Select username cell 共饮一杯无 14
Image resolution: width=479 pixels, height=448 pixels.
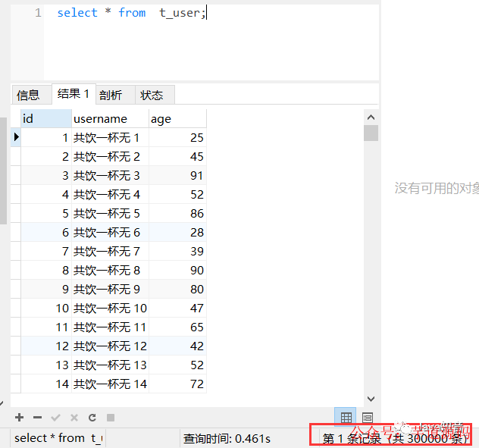coord(110,384)
